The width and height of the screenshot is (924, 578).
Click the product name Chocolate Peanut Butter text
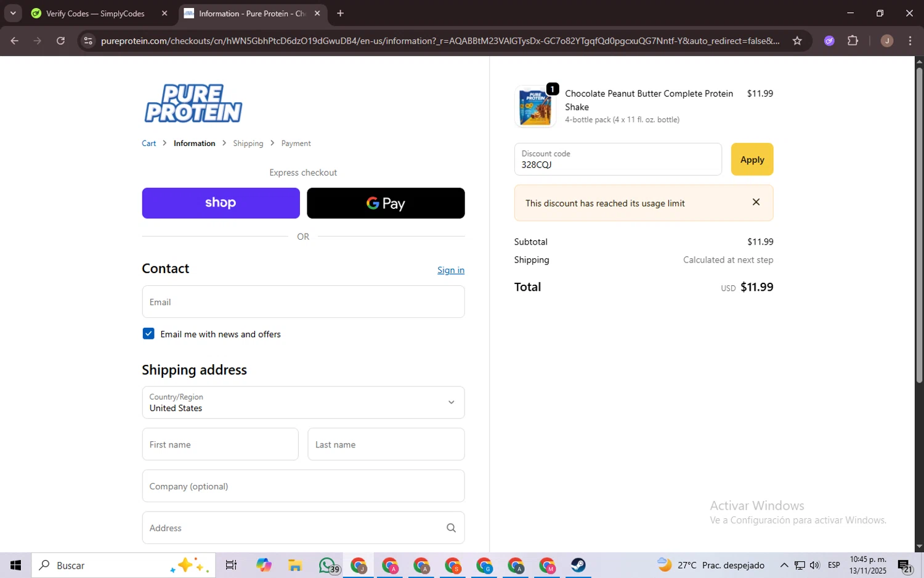coord(649,100)
